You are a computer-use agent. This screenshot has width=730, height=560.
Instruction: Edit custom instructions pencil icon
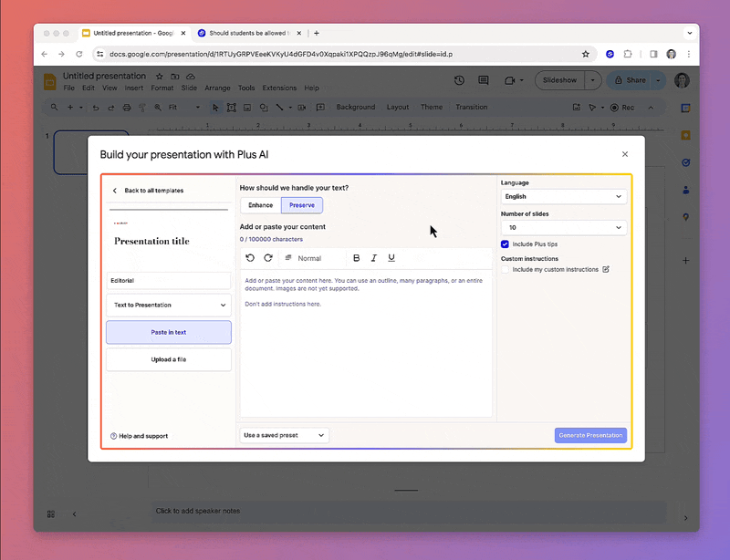click(x=606, y=269)
